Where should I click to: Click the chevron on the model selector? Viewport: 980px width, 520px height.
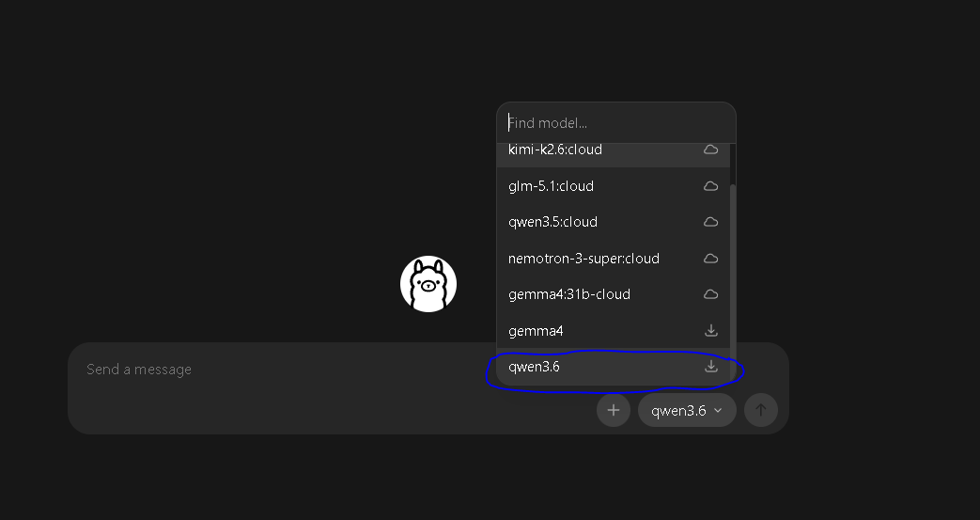tap(718, 411)
